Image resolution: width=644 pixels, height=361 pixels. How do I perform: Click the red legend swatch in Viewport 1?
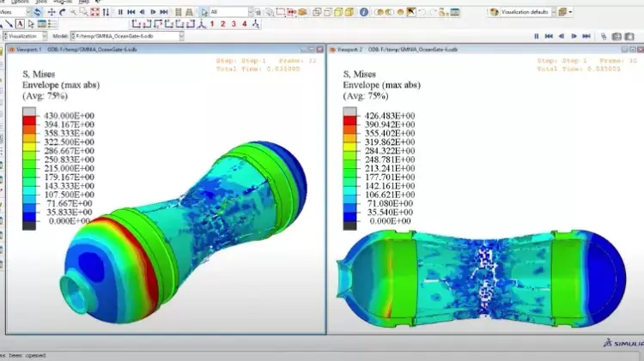(29, 120)
